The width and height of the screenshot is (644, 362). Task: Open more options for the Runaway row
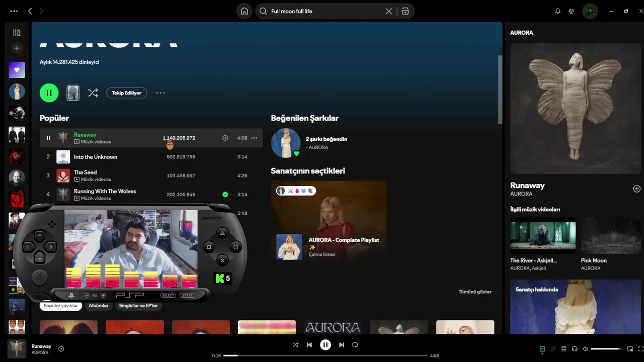tap(254, 138)
